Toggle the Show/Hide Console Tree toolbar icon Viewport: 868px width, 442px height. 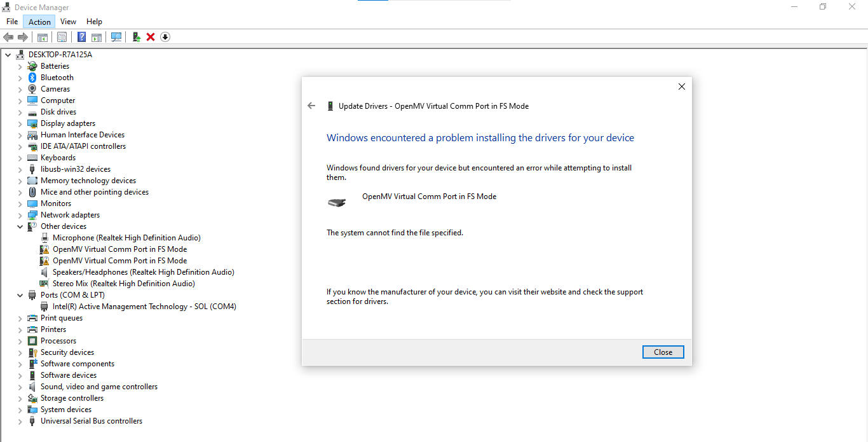(43, 37)
